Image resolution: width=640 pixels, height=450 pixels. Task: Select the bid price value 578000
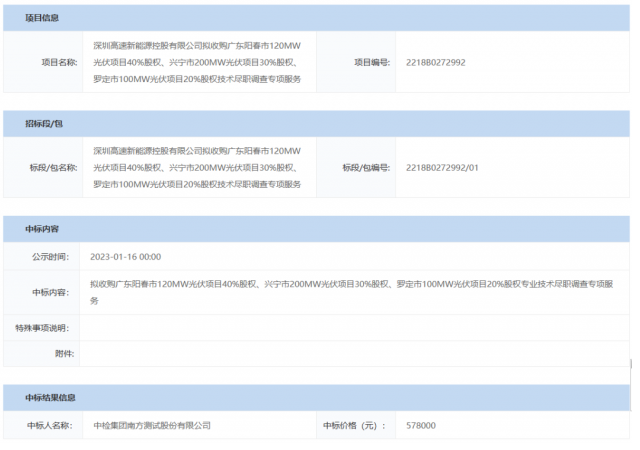point(421,425)
